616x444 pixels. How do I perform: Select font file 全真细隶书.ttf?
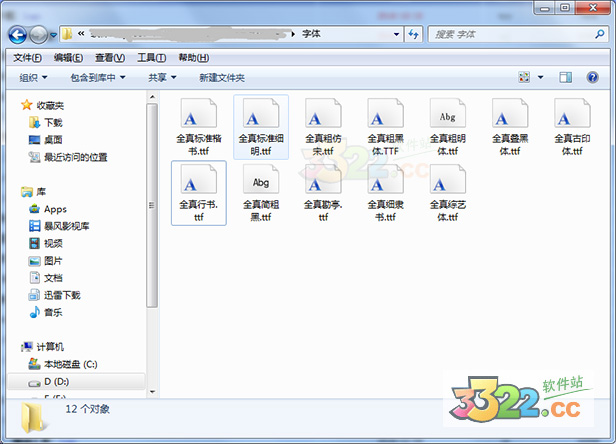click(x=385, y=193)
